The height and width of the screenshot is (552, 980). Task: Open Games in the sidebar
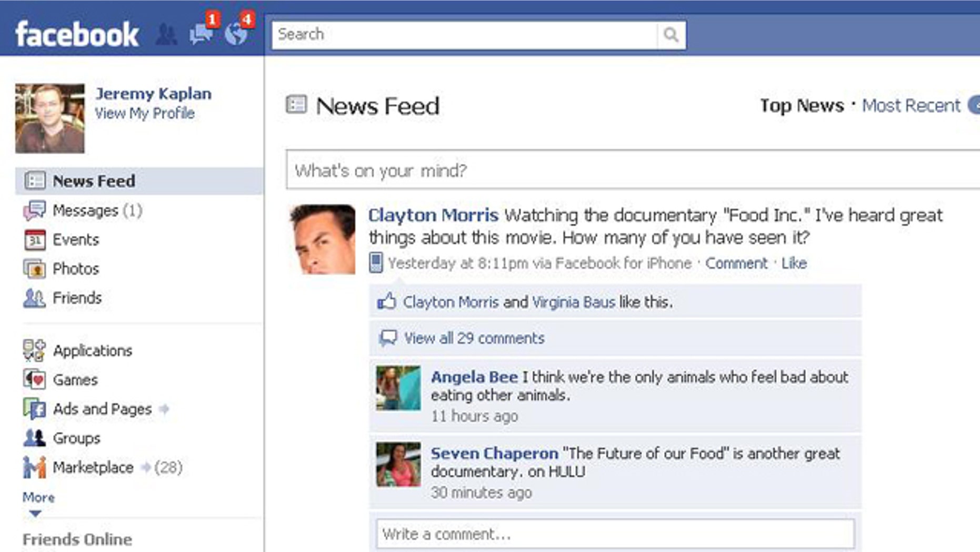[75, 380]
